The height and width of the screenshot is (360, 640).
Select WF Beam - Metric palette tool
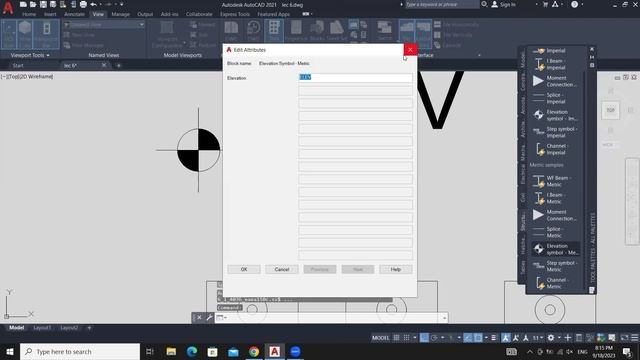(x=555, y=181)
